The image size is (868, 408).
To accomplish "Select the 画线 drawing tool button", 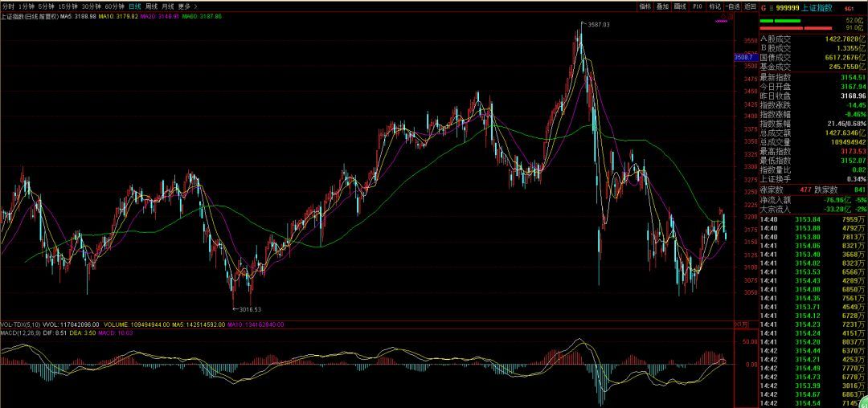I will pos(680,6).
